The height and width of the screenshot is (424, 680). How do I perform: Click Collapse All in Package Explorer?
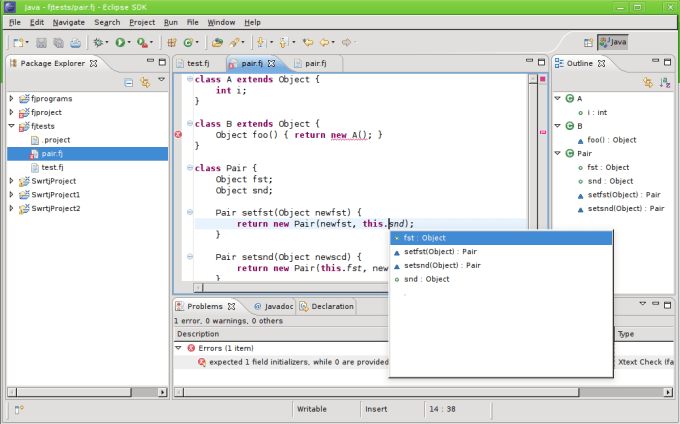pos(129,82)
